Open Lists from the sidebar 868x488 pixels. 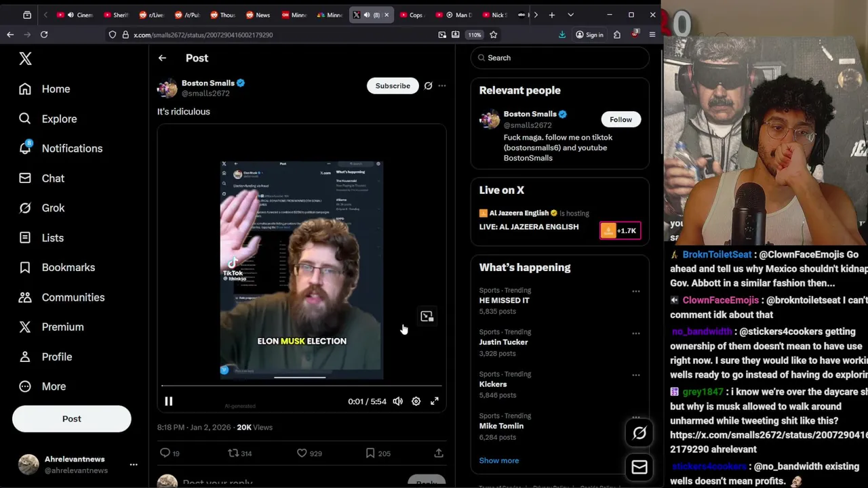point(41,238)
